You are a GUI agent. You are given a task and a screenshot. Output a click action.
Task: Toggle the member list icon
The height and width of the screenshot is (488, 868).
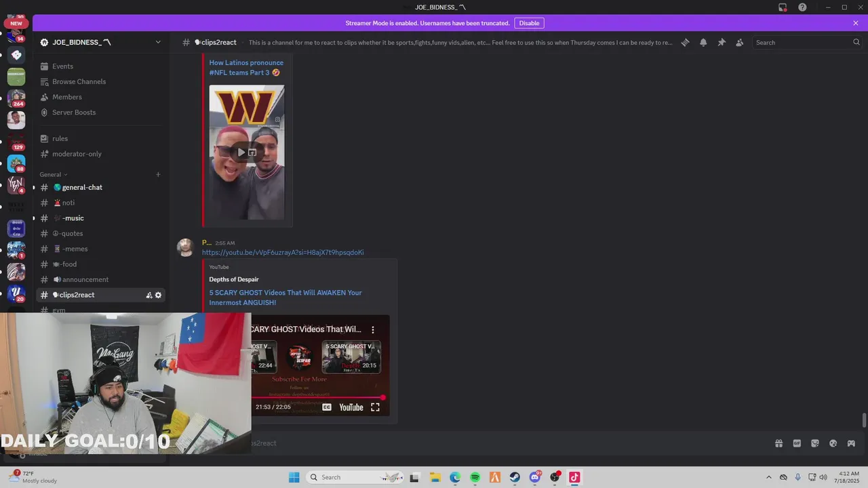(740, 42)
